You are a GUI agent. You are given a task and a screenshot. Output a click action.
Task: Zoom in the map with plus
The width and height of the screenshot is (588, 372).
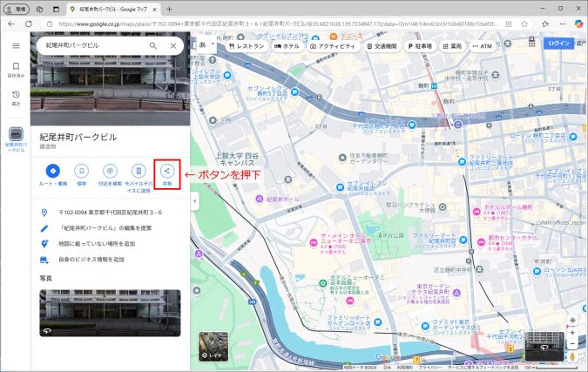pos(571,333)
